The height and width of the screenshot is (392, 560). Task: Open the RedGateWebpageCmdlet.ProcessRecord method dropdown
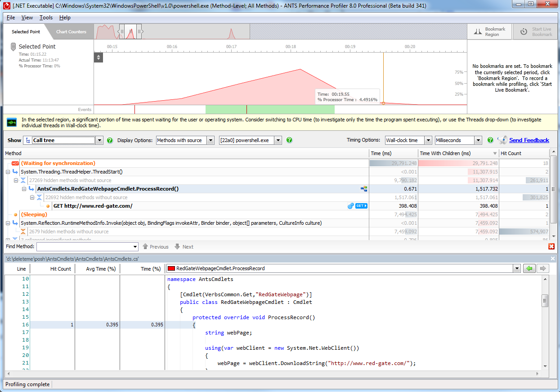click(516, 268)
